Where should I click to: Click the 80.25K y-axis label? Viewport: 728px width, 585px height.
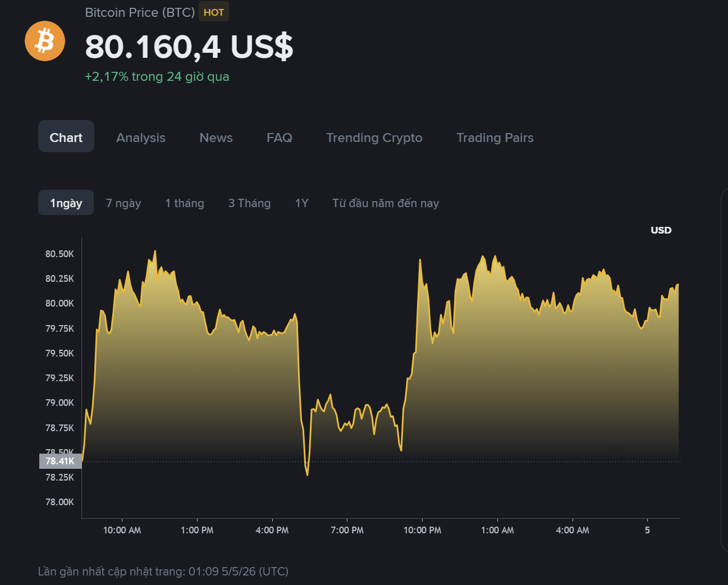(59, 278)
